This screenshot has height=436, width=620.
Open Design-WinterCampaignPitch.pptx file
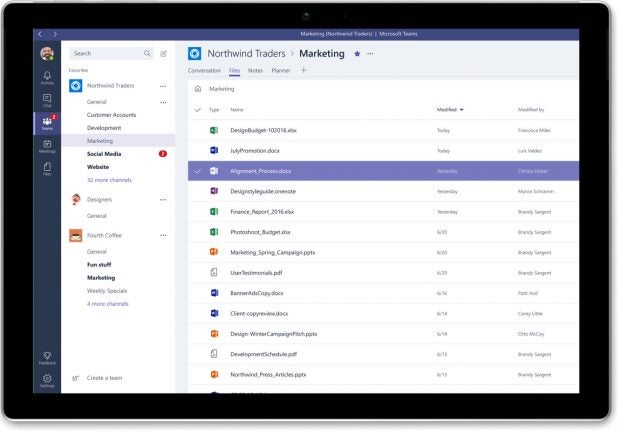(x=274, y=334)
